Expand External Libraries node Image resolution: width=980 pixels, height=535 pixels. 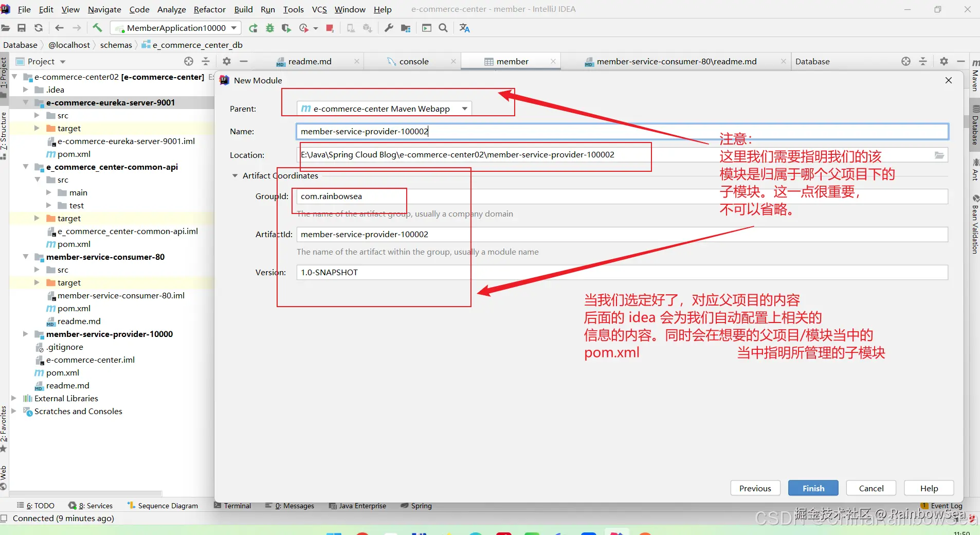click(x=14, y=398)
